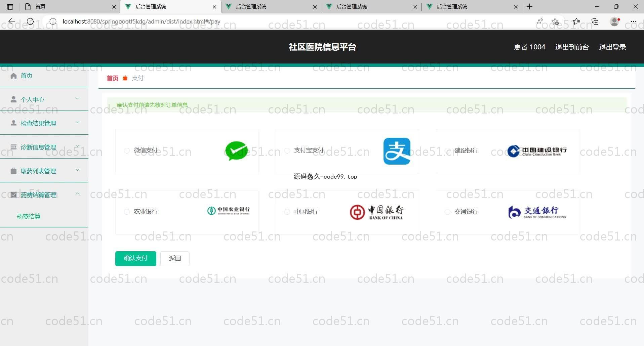Close the 首页 browser tab
This screenshot has height=346, width=644.
(114, 7)
